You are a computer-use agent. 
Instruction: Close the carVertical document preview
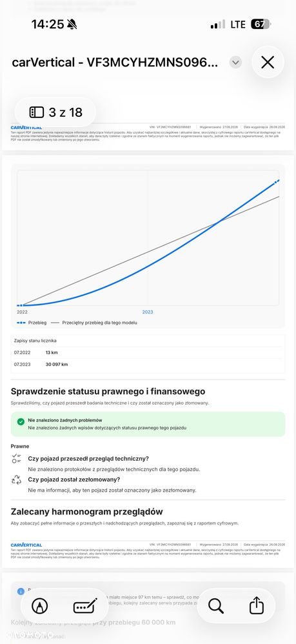coord(268,63)
